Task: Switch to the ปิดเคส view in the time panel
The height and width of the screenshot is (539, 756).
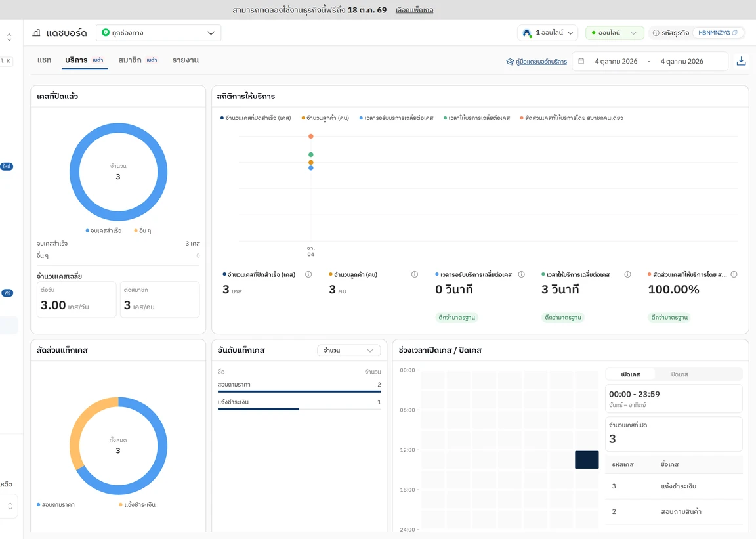Action: click(680, 374)
